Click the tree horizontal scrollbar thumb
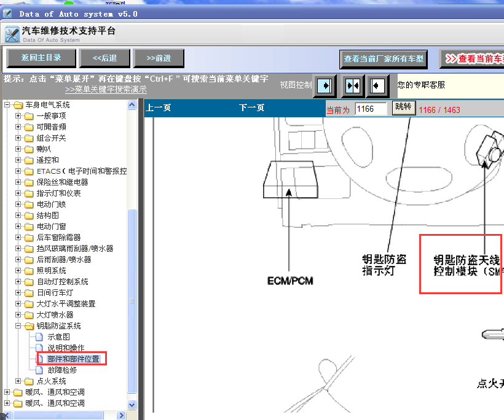The height and width of the screenshot is (420, 504). [58, 415]
